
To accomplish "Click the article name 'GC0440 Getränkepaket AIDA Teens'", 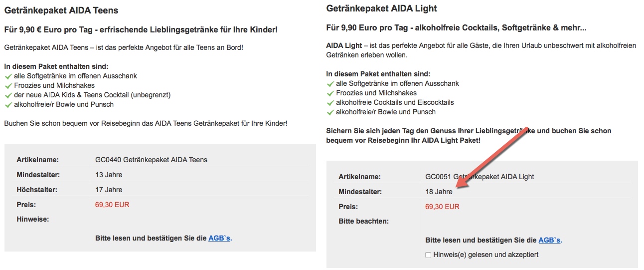I will point(151,160).
